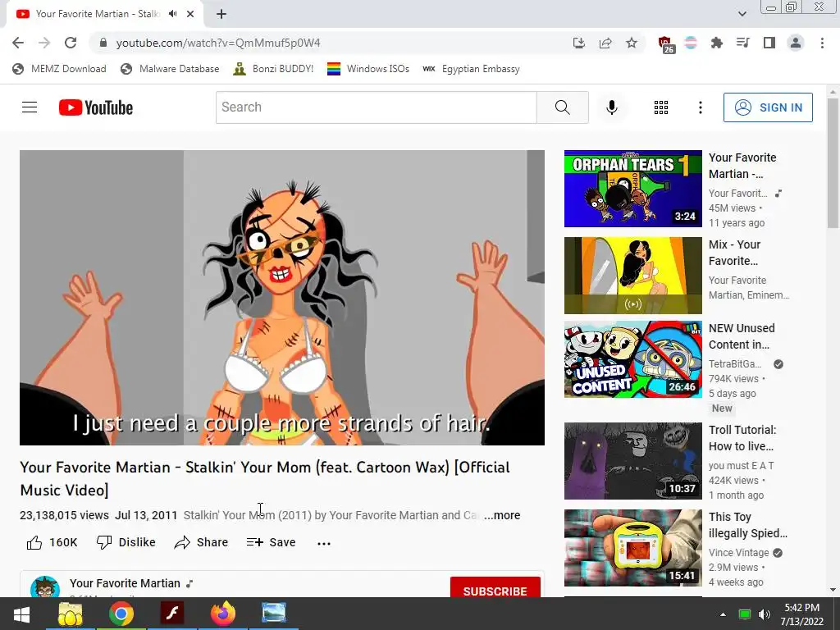Click the SIGN IN button
Screen dimensions: 840x630
pos(768,107)
